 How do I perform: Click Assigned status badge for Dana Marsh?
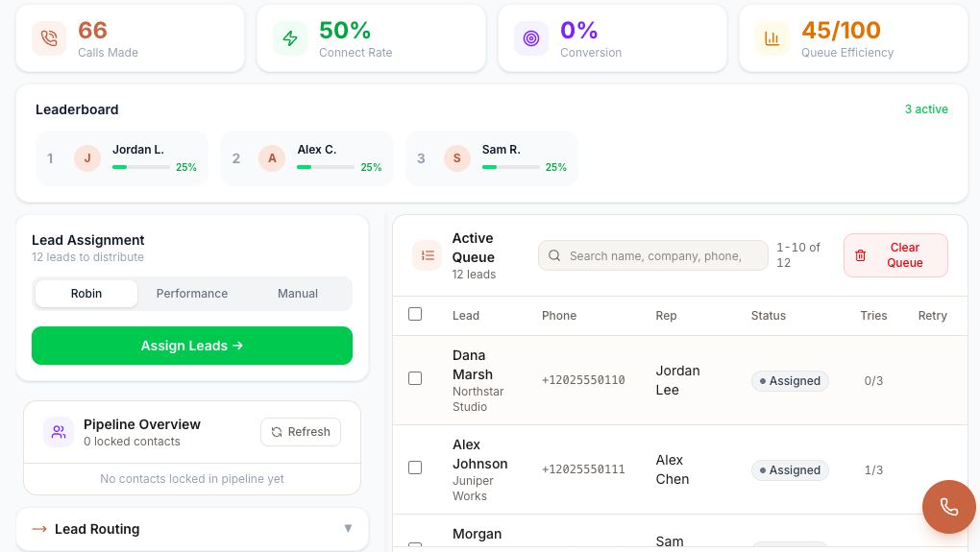coord(790,381)
